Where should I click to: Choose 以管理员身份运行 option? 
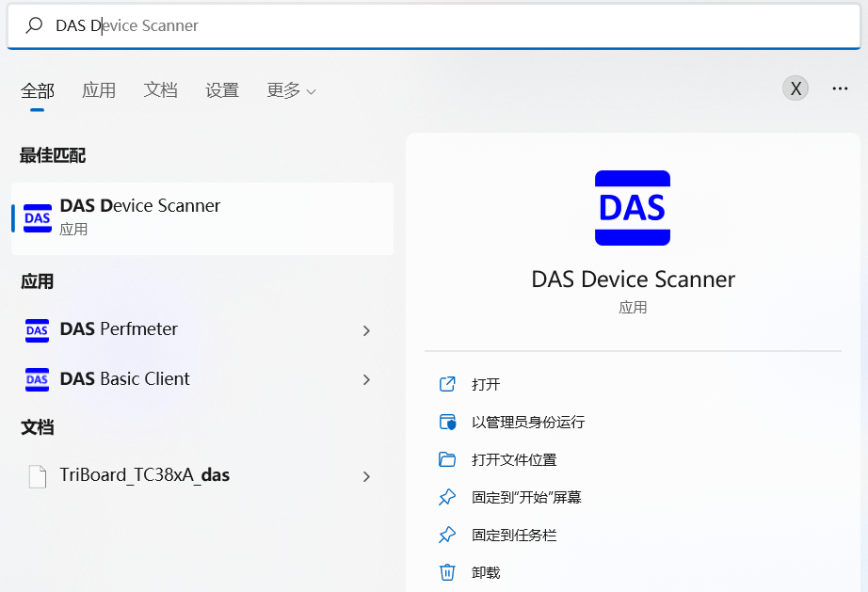point(527,422)
